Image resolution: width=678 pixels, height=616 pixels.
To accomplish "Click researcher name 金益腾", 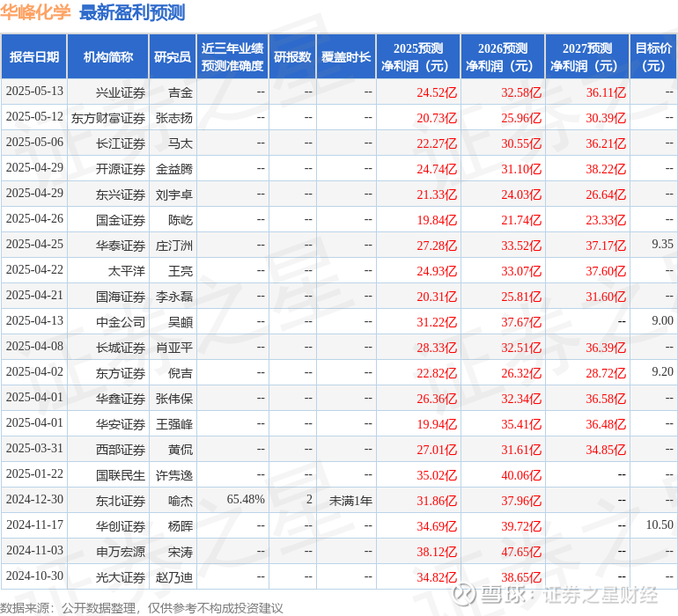I will pyautogui.click(x=174, y=169).
